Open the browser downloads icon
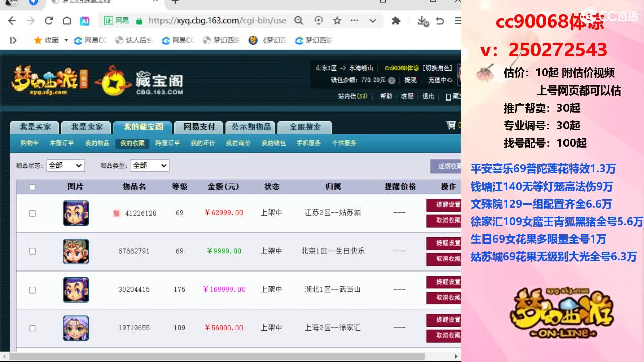Image resolution: width=644 pixels, height=362 pixels. coord(423,21)
